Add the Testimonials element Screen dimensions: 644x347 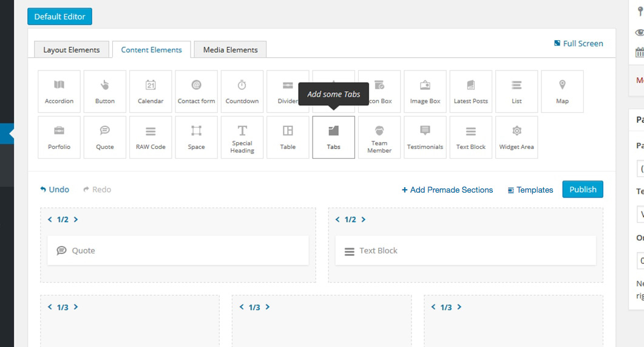point(425,137)
